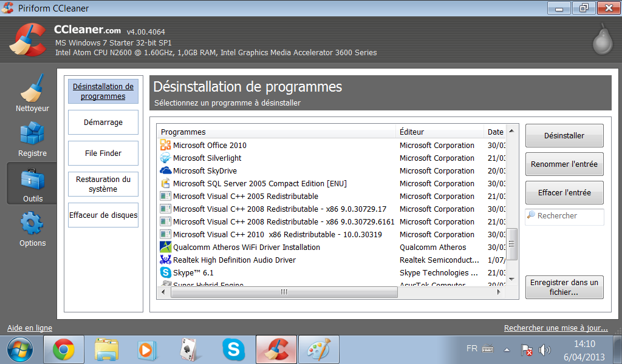
Task: Click the Microsoft Silverlight icon
Action: 165,158
